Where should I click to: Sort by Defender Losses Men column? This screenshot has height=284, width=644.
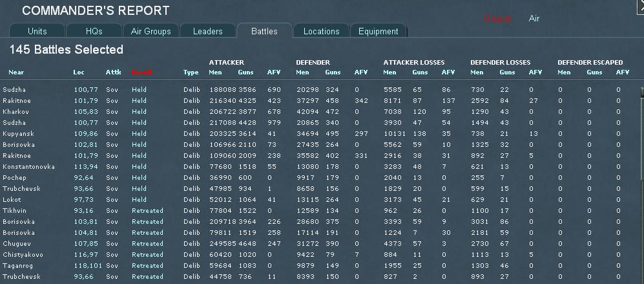477,72
